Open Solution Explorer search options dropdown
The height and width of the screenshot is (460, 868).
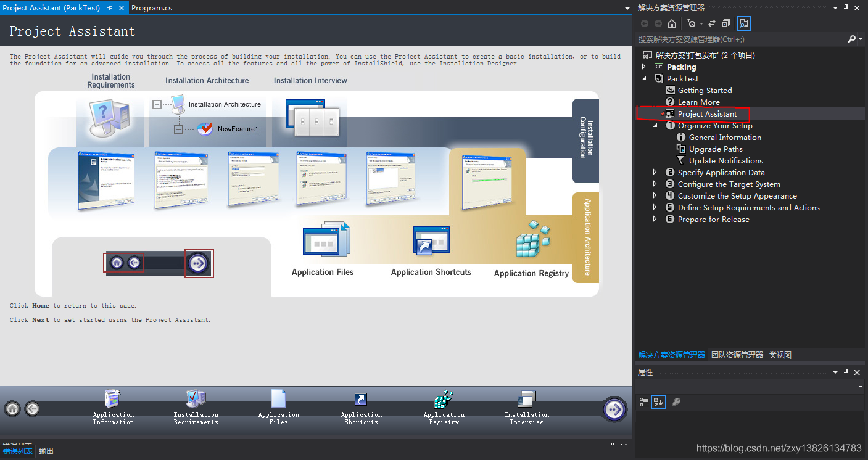(861, 39)
